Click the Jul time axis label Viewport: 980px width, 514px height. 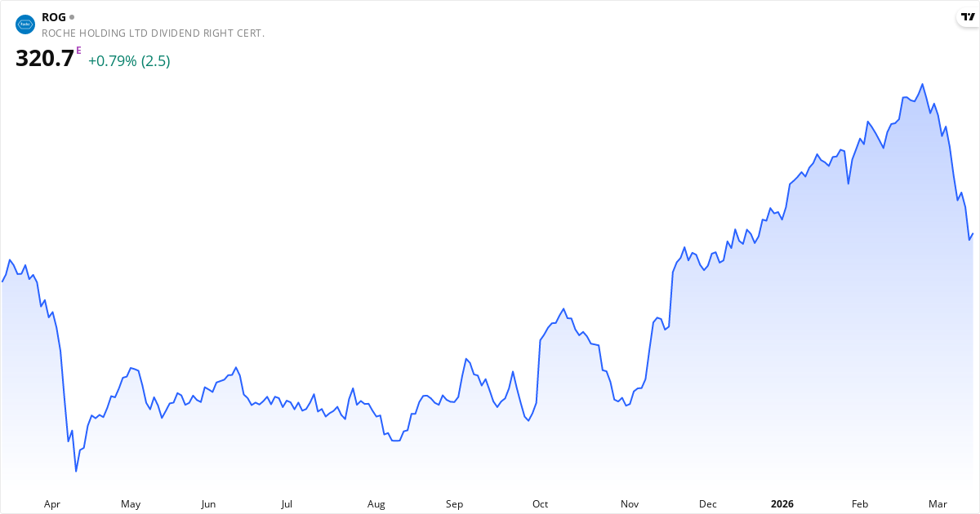point(287,504)
